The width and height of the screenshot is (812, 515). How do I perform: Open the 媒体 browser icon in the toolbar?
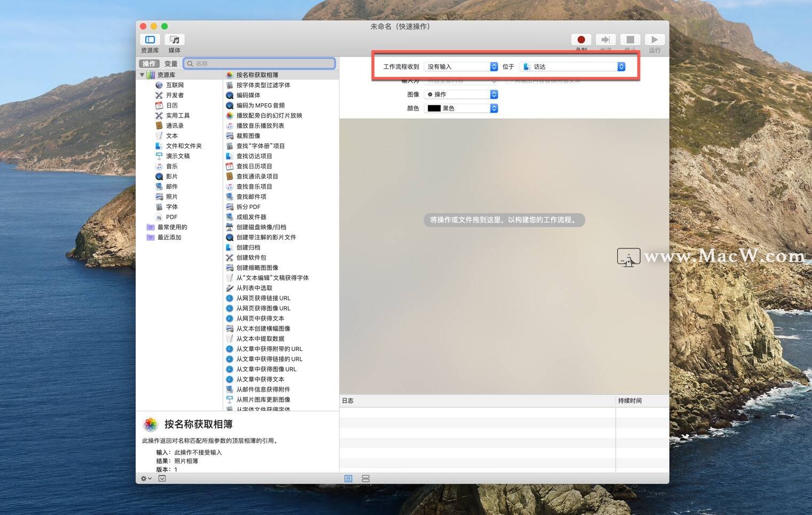(x=174, y=40)
